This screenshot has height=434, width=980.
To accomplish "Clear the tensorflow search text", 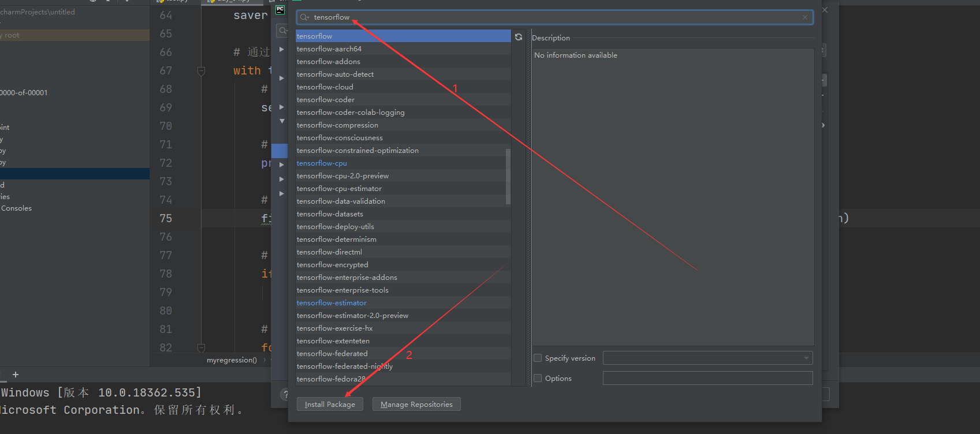I will (805, 17).
